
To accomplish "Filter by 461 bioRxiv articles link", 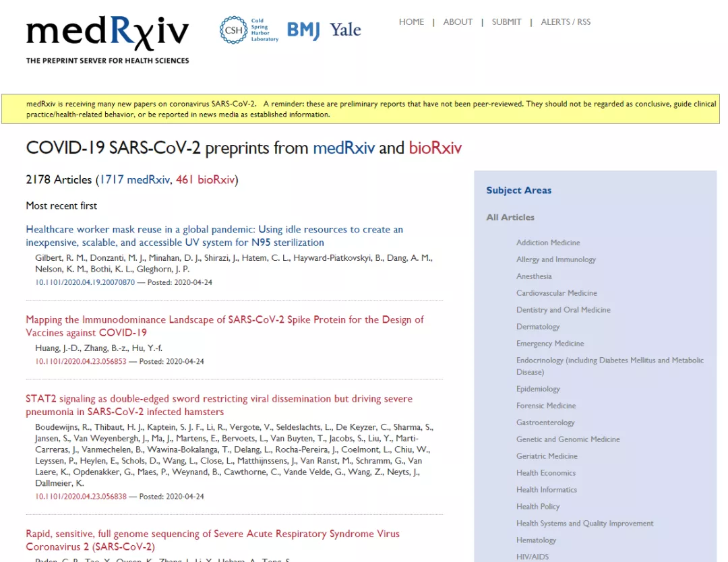I will click(205, 180).
